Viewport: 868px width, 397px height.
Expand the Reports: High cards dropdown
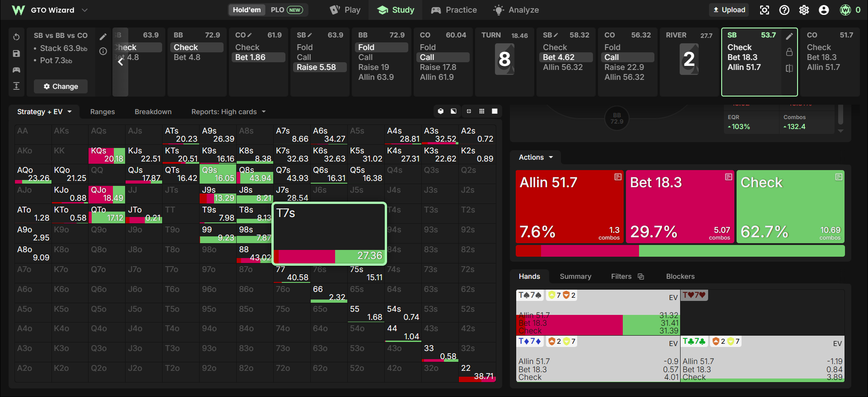click(x=228, y=112)
